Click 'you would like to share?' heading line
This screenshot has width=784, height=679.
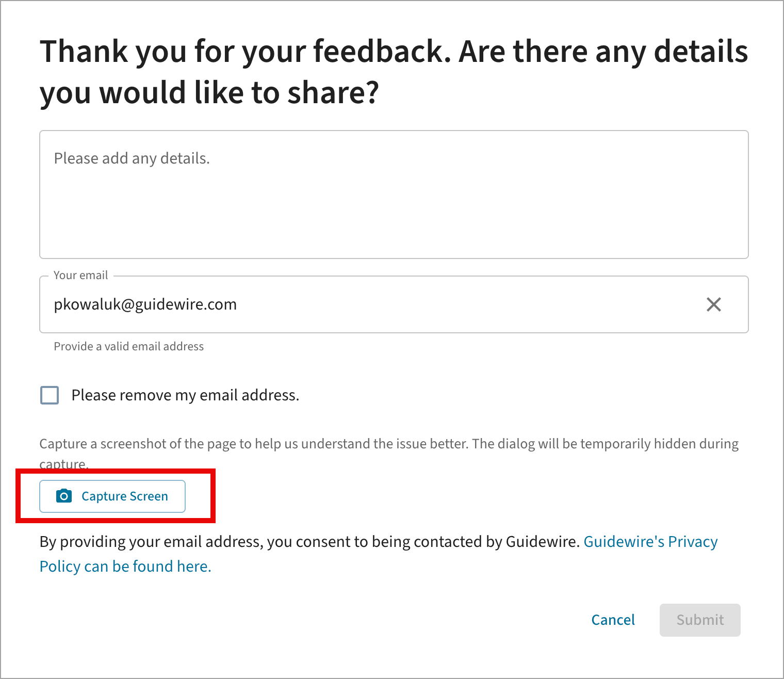209,93
